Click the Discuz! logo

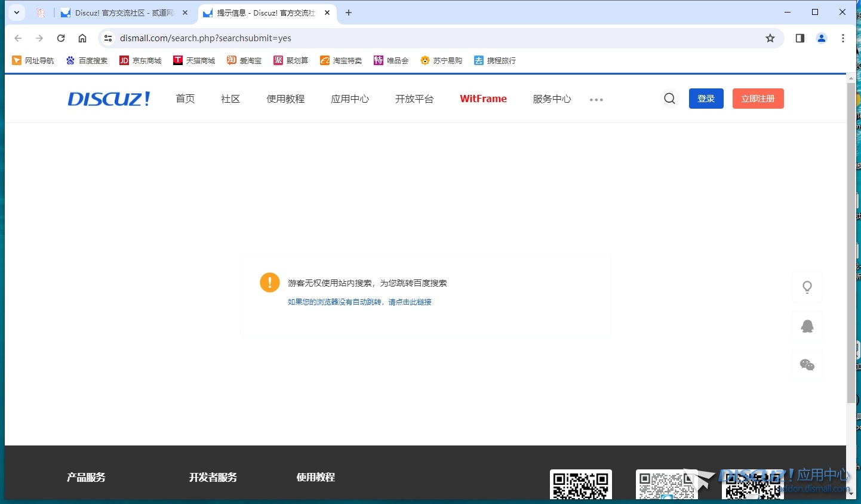tap(109, 99)
